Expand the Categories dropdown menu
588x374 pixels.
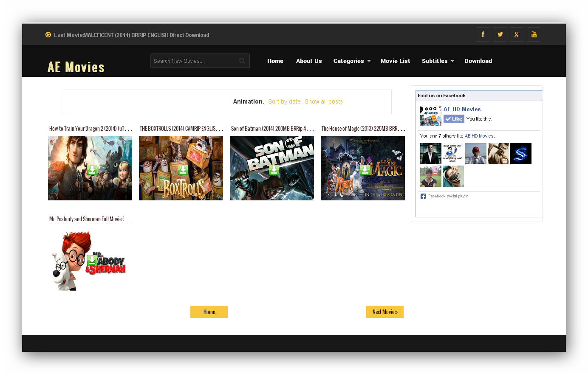[352, 61]
